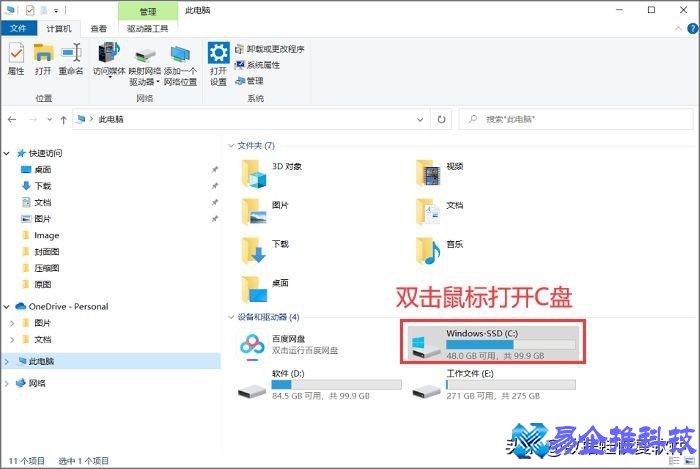Switch to the Computer (计算机) tab
Viewport: 700px width, 469px height.
click(58, 28)
